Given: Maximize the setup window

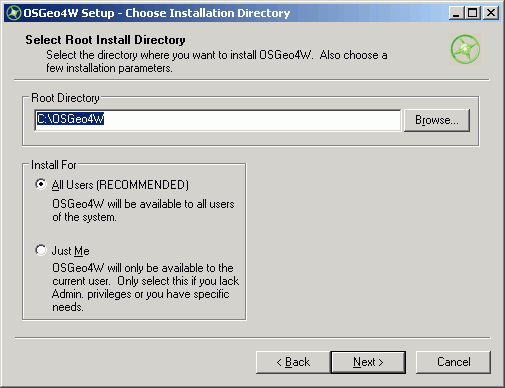Looking at the screenshot, I should pyautogui.click(x=472, y=13).
